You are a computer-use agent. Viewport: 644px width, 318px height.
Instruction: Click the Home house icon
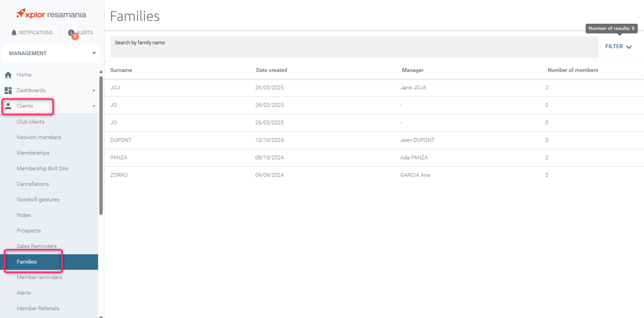(8, 75)
